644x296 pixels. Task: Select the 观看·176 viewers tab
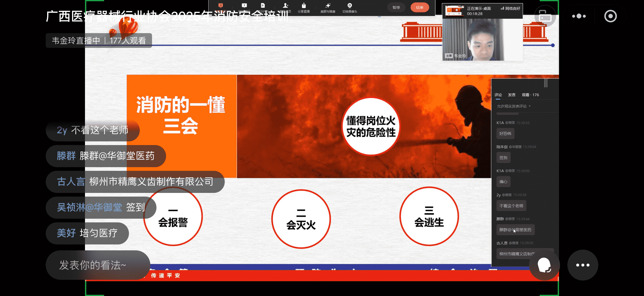530,95
